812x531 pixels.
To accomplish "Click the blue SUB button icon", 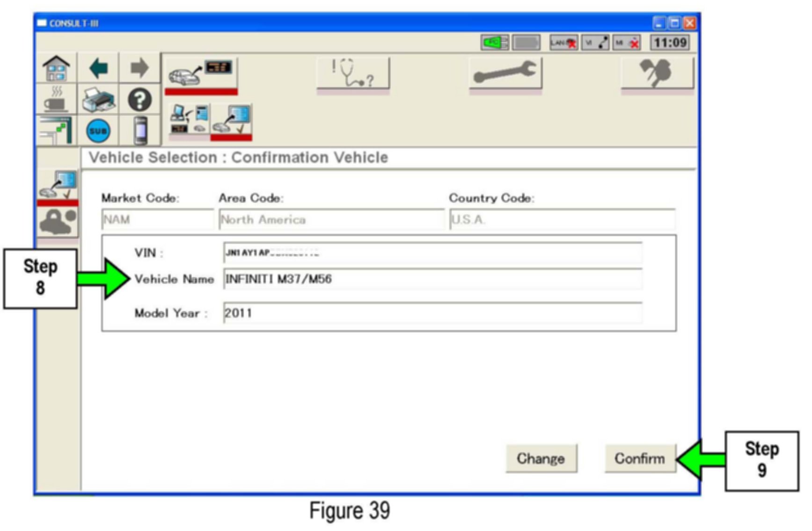I will [98, 131].
